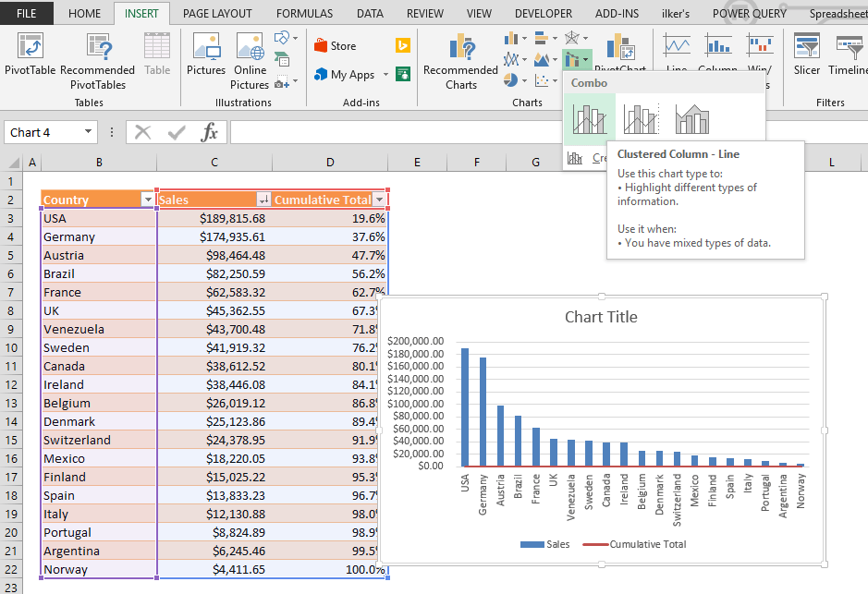
Task: Select the Sales legend entry
Action: (544, 544)
